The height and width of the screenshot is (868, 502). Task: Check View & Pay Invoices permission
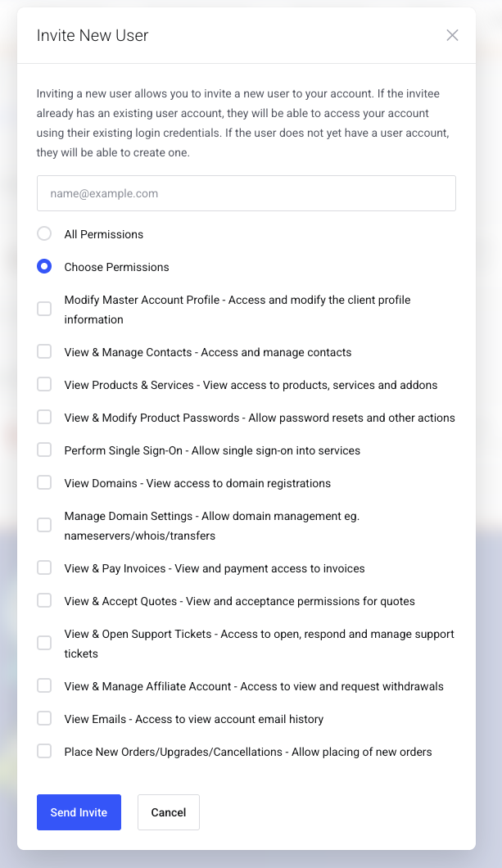coord(44,568)
